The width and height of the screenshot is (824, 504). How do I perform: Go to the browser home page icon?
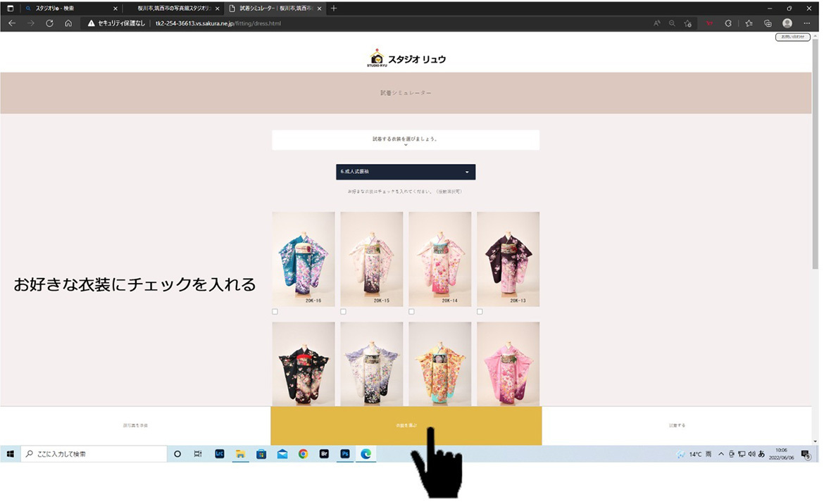click(x=68, y=23)
